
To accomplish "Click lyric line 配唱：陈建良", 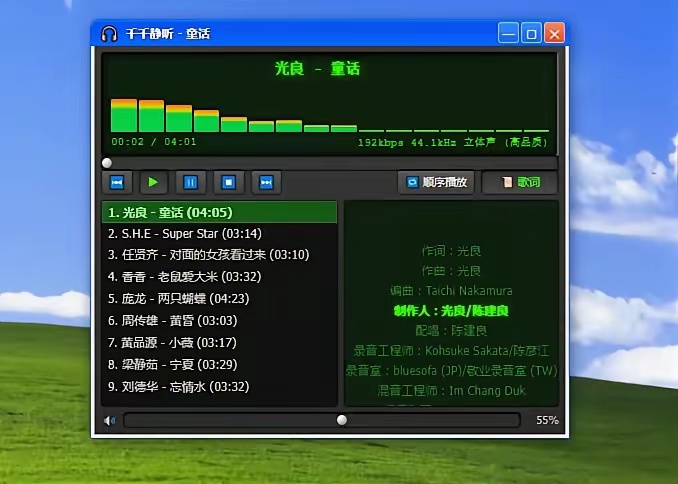I will point(451,331).
